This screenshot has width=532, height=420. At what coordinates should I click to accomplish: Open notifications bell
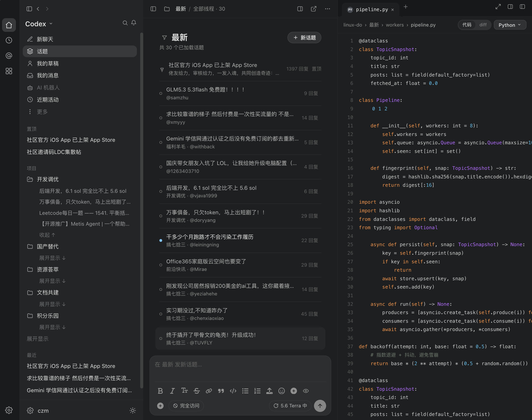(134, 23)
